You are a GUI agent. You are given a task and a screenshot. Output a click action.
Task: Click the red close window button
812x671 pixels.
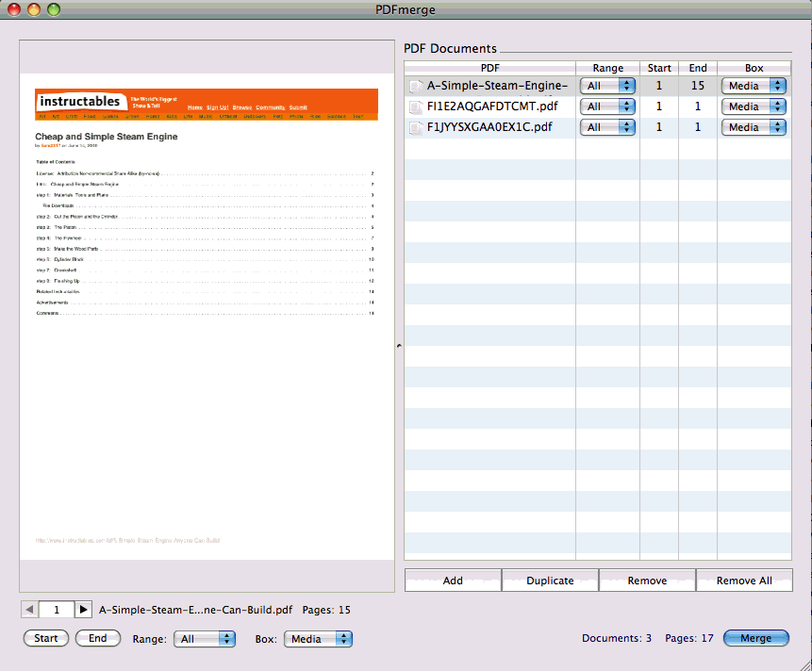14,9
